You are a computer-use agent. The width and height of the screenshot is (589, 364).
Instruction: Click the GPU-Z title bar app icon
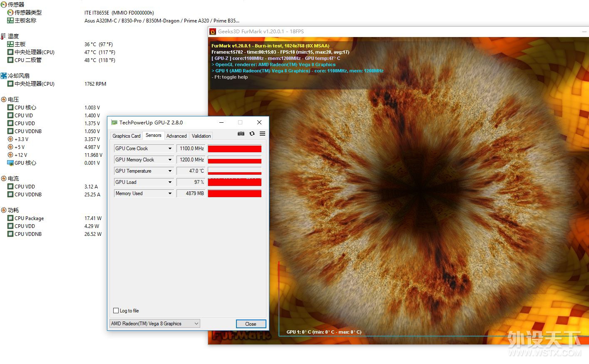tap(114, 123)
